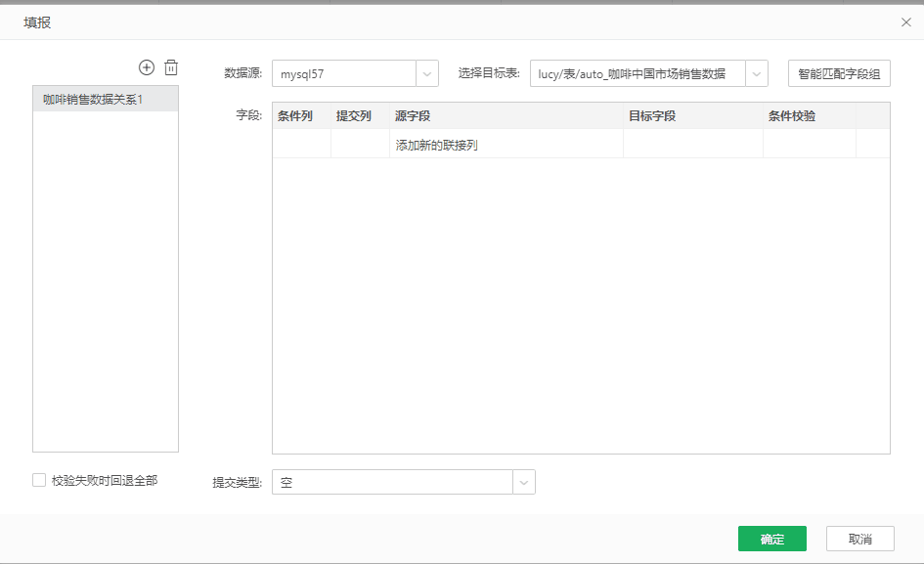Click the 条件校验 column header
Viewport: 924px width, 564px height.
792,115
